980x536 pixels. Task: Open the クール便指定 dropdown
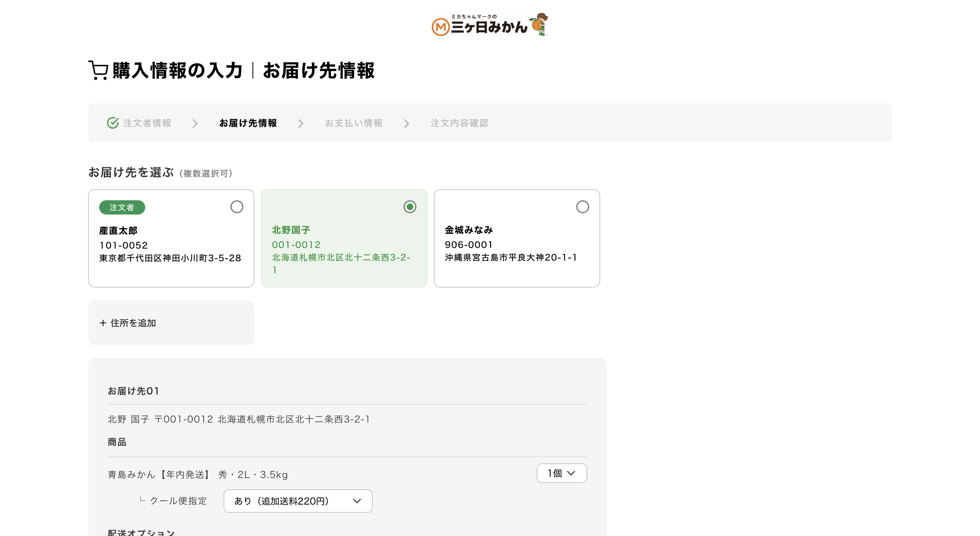coord(298,501)
